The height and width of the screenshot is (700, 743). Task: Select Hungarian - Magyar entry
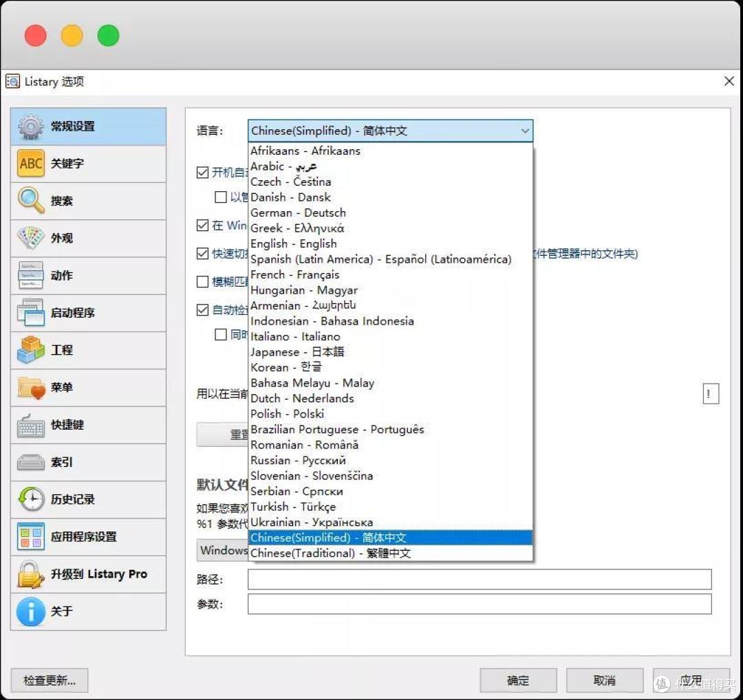391,290
